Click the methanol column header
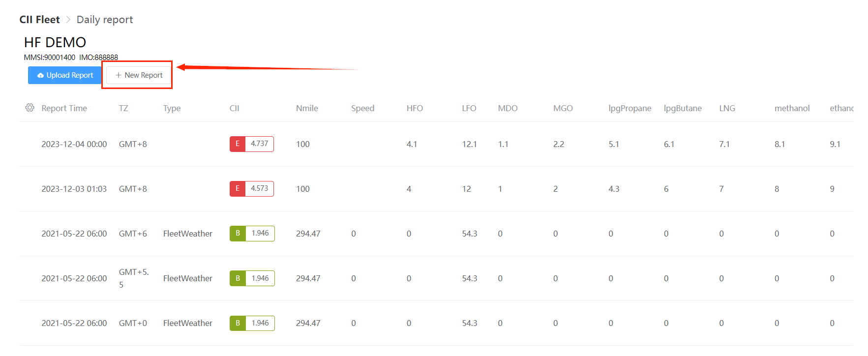Screen dimensions: 868x356 [792, 108]
